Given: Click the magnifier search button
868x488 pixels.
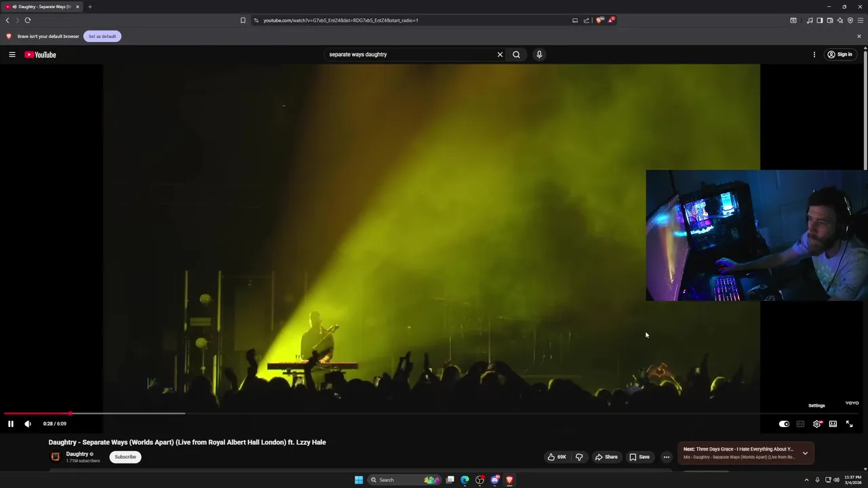Looking at the screenshot, I should click(516, 54).
